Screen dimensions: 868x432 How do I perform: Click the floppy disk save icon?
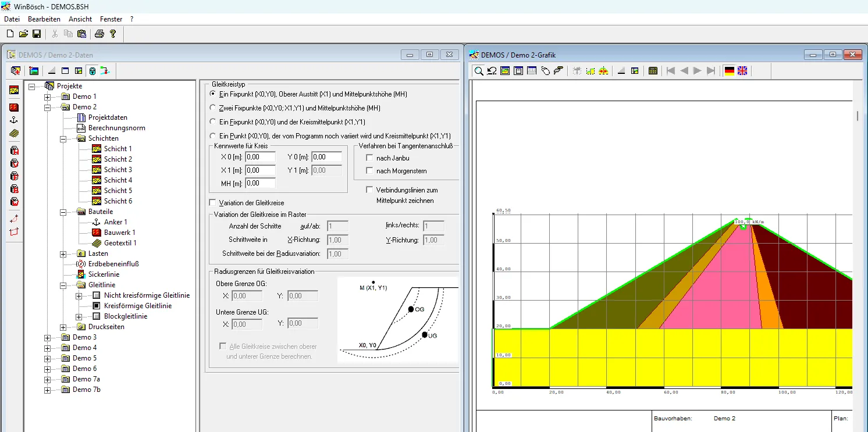tap(37, 34)
